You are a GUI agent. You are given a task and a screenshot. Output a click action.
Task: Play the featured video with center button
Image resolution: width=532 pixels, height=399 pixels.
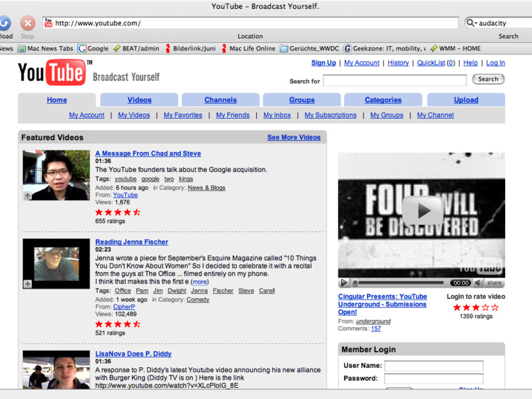422,211
